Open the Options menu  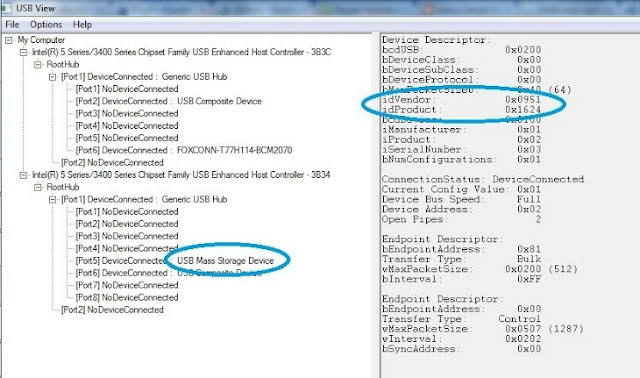pyautogui.click(x=46, y=24)
